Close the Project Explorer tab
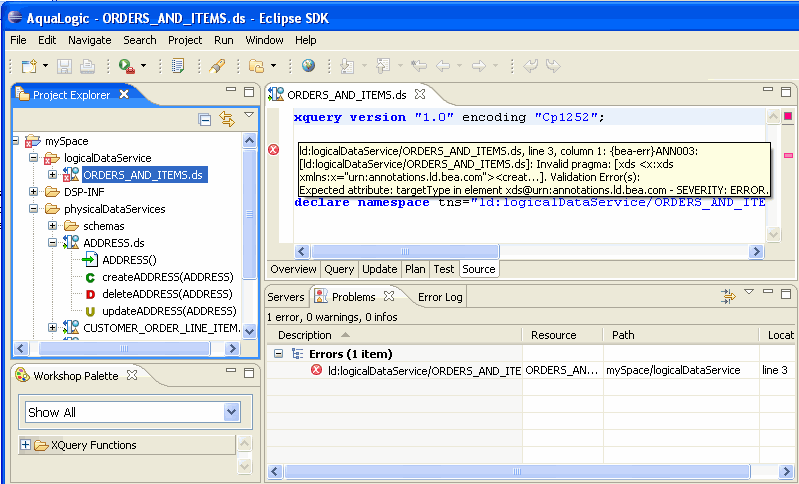This screenshot has width=799, height=484. click(124, 94)
